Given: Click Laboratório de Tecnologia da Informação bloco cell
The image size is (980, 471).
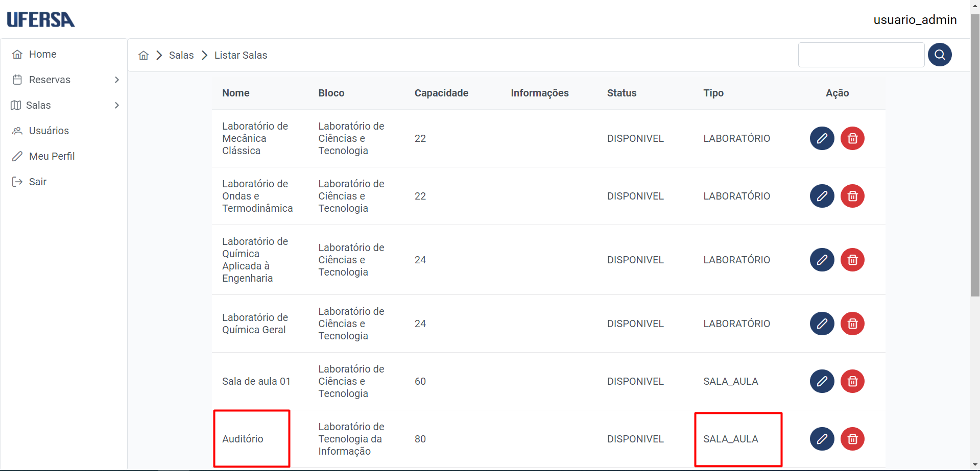Looking at the screenshot, I should tap(351, 439).
